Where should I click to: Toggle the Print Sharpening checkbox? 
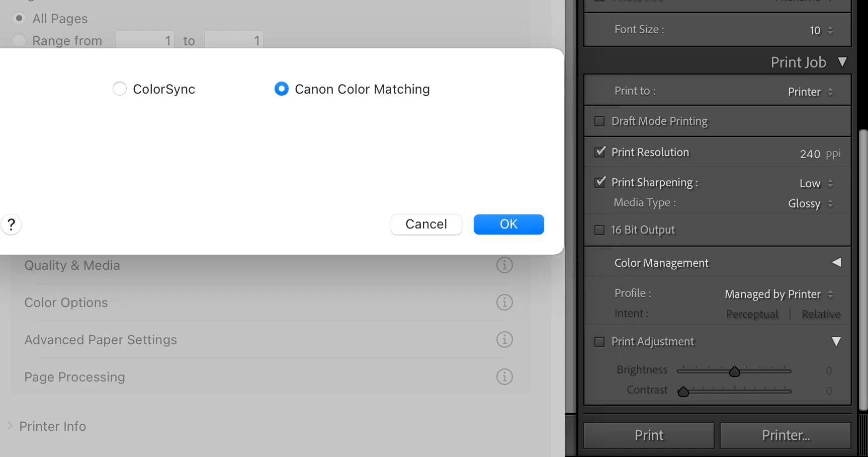pyautogui.click(x=599, y=182)
